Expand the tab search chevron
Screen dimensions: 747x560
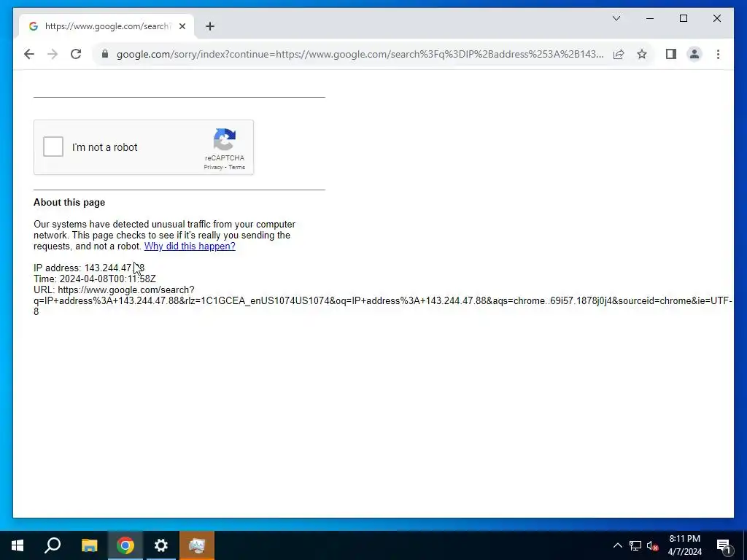616,18
